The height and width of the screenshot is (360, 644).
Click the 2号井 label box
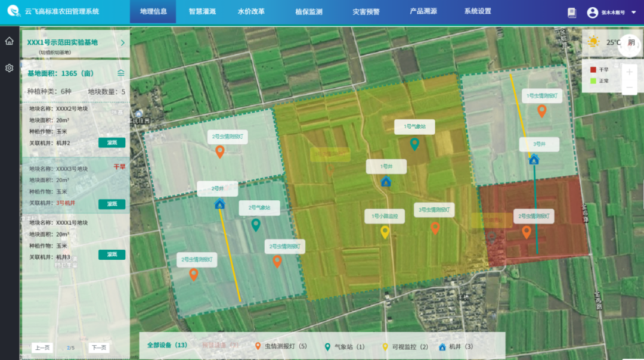point(217,188)
